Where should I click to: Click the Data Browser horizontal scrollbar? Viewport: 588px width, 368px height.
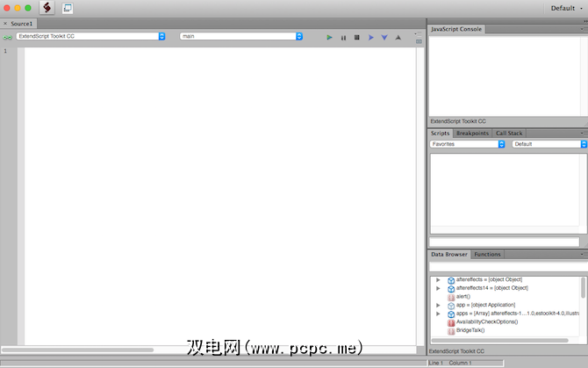(500, 341)
